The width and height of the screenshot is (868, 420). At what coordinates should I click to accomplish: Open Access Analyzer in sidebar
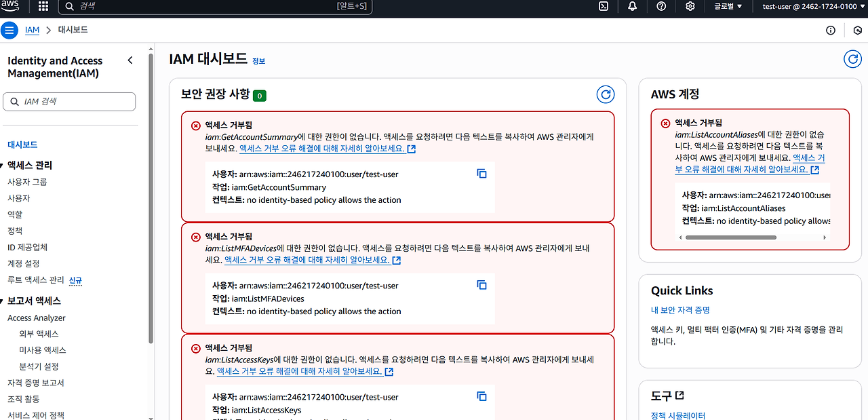click(37, 318)
